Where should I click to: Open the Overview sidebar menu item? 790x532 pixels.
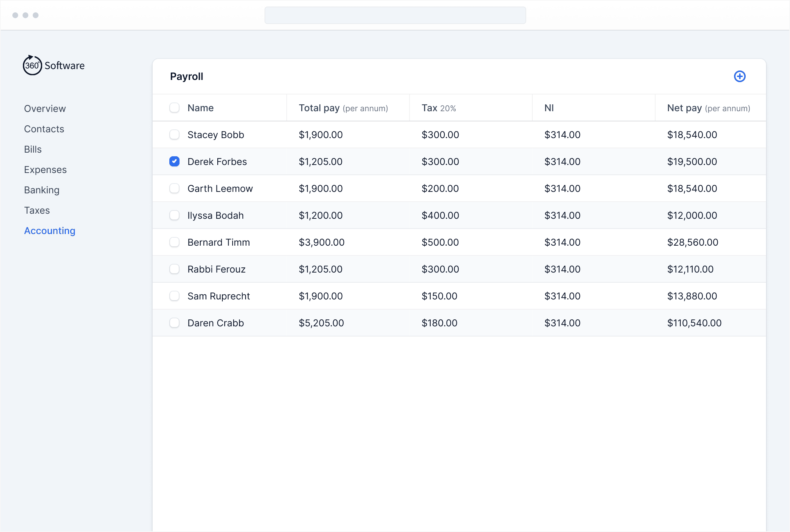pyautogui.click(x=45, y=109)
